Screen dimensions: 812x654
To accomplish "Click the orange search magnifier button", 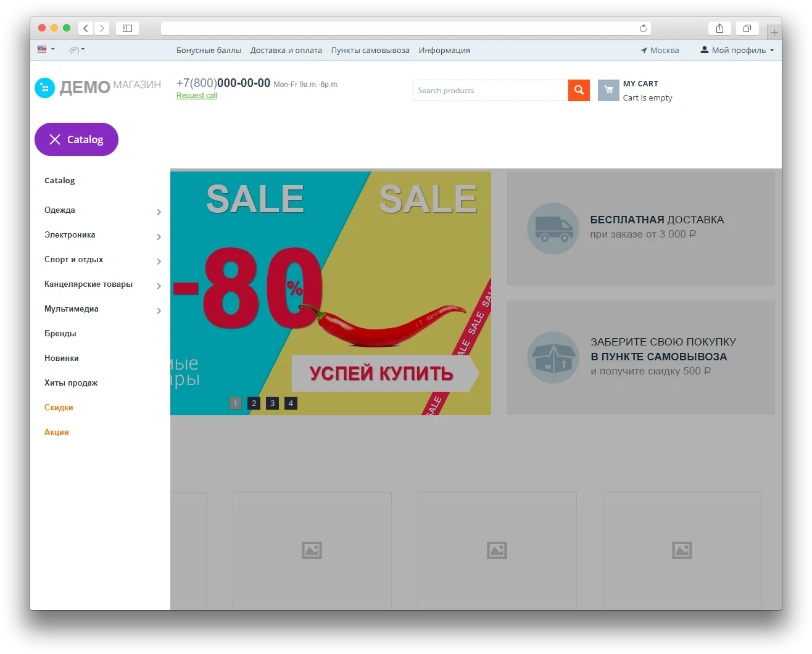I will pos(579,90).
